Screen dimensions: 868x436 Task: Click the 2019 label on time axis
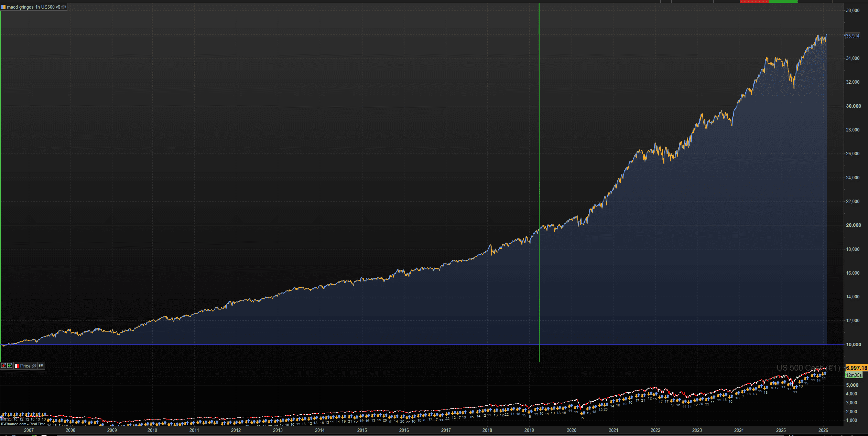[x=529, y=430]
